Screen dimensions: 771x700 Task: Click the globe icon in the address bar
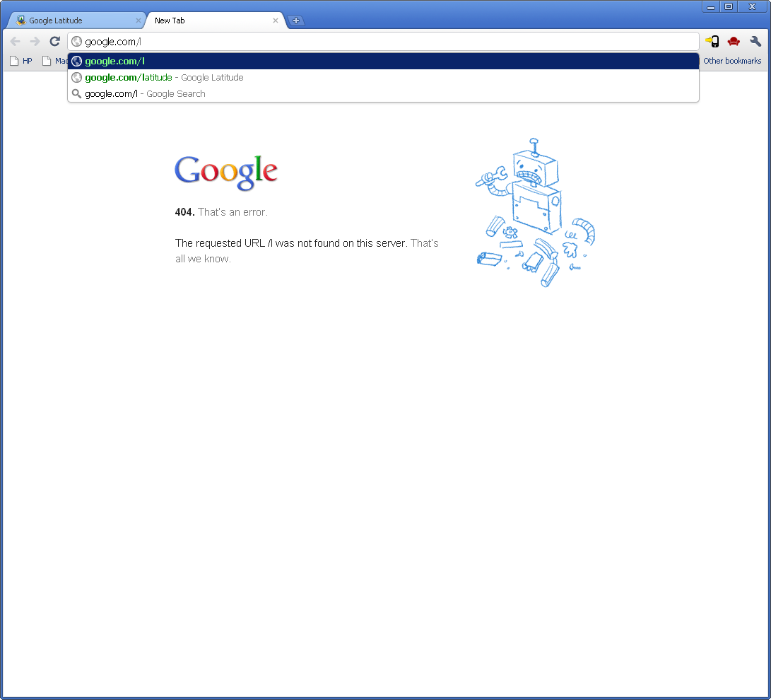point(77,41)
